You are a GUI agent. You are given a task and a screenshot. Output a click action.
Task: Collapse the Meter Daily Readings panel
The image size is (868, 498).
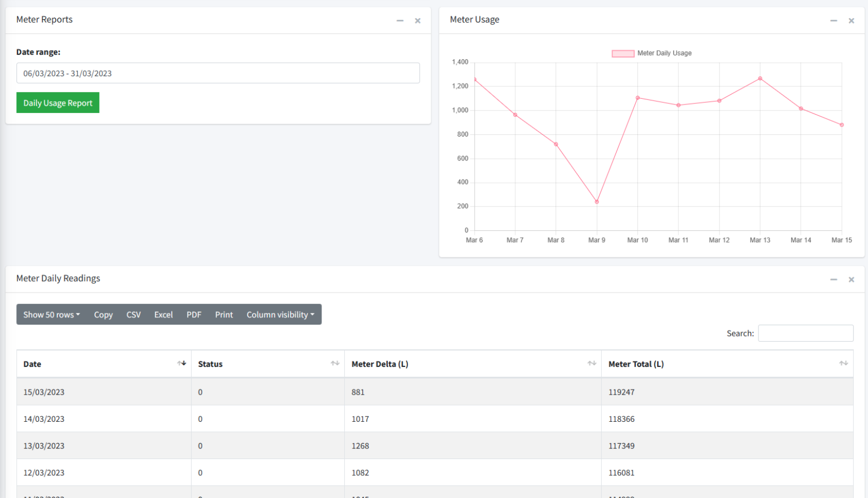[834, 279]
